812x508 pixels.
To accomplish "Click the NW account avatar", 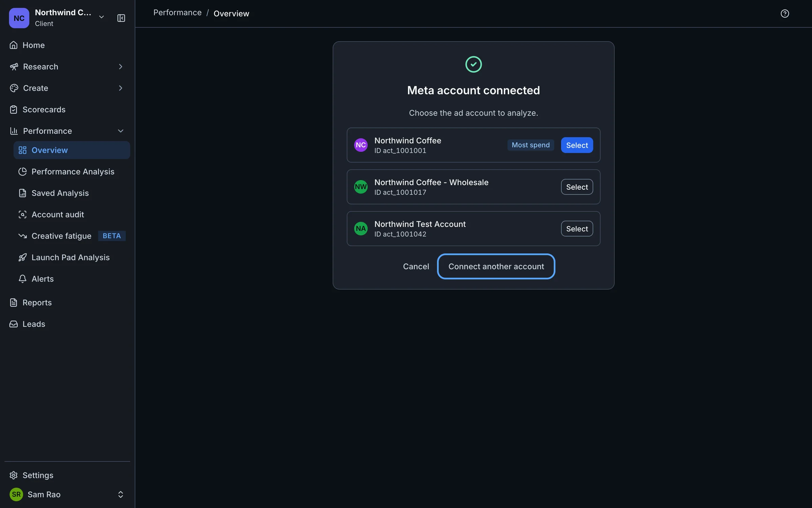I will pyautogui.click(x=361, y=187).
